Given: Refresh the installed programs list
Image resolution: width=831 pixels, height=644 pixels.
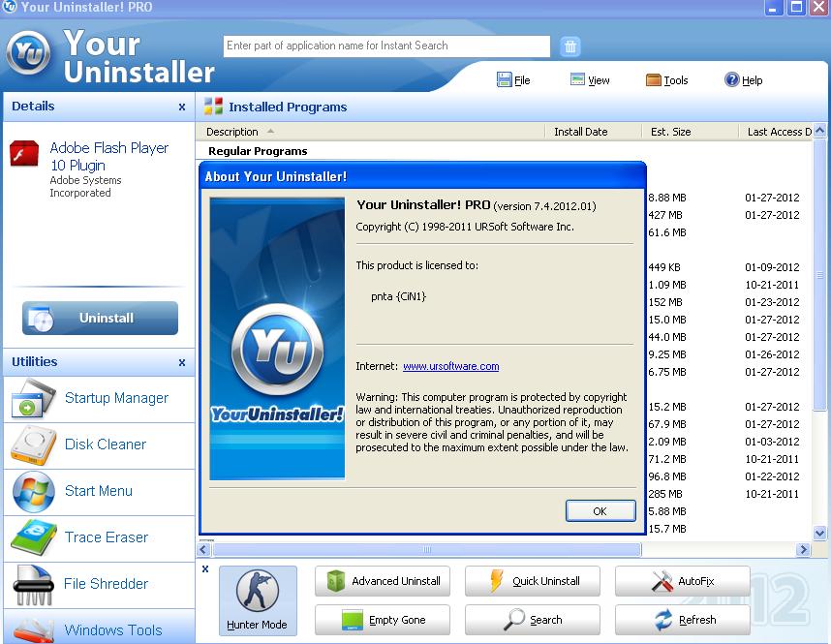Looking at the screenshot, I should tap(683, 620).
